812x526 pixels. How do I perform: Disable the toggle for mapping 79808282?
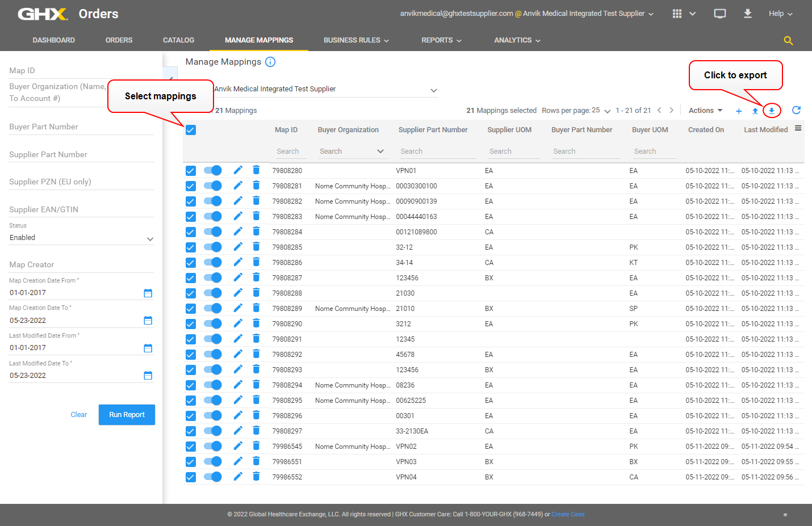(x=213, y=201)
